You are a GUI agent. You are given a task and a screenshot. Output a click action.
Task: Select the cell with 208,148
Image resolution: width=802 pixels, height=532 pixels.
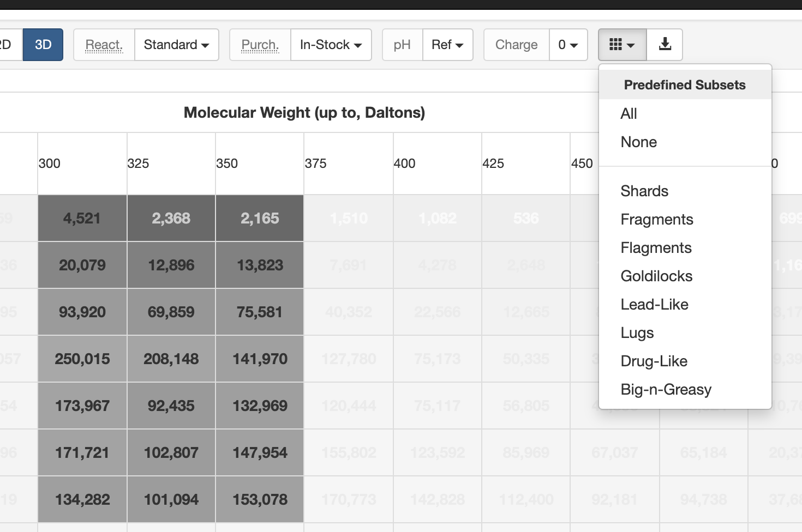(171, 359)
